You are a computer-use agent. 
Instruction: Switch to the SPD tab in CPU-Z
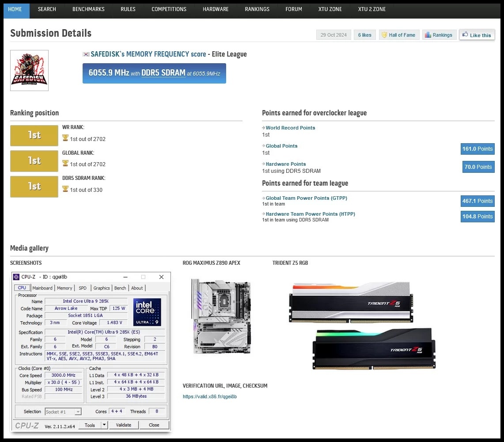(83, 288)
